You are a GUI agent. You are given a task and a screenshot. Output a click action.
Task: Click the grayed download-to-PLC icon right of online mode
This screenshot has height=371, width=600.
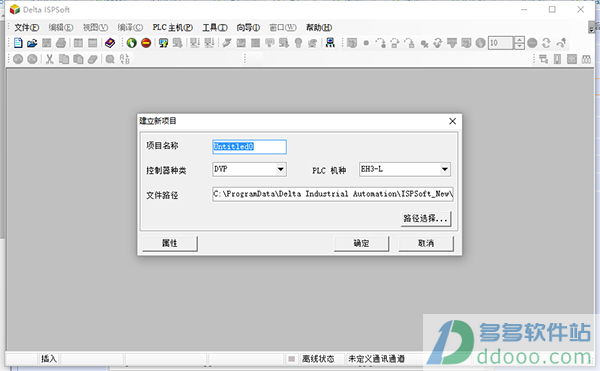(x=178, y=43)
